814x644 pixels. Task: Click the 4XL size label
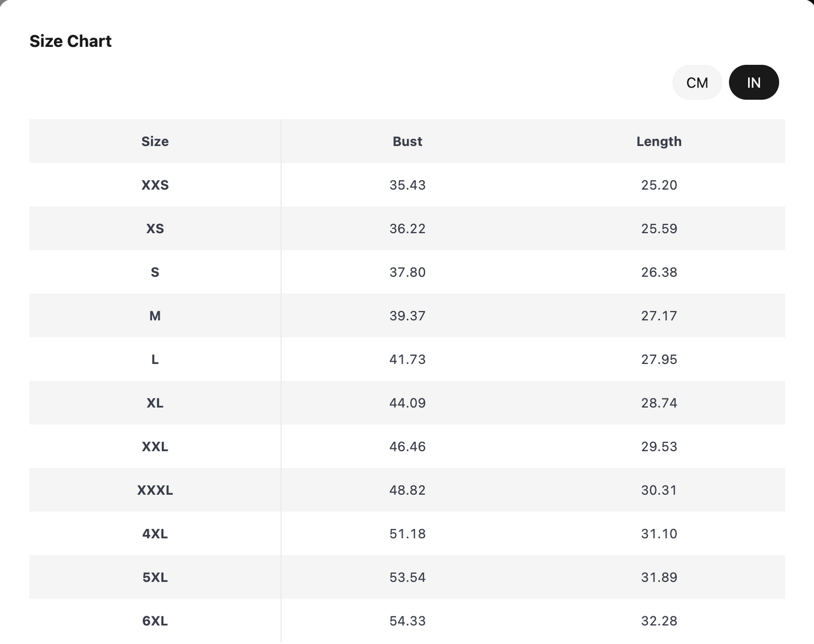coord(155,534)
